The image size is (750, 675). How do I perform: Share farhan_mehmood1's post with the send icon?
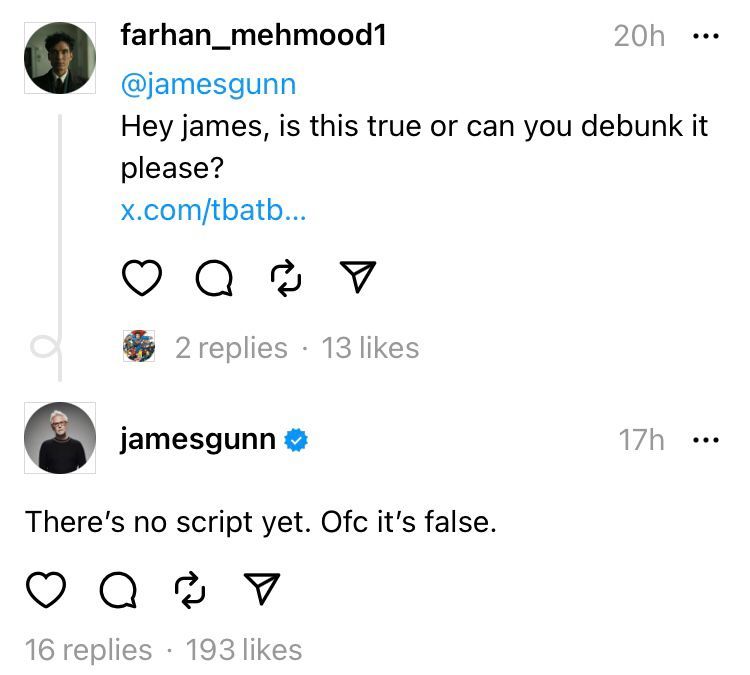pyautogui.click(x=358, y=279)
